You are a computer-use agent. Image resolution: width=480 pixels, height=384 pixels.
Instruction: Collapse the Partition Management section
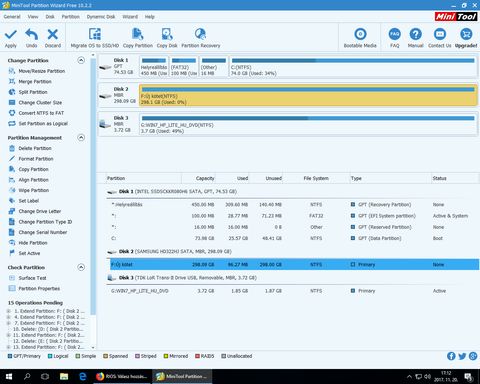click(81, 138)
